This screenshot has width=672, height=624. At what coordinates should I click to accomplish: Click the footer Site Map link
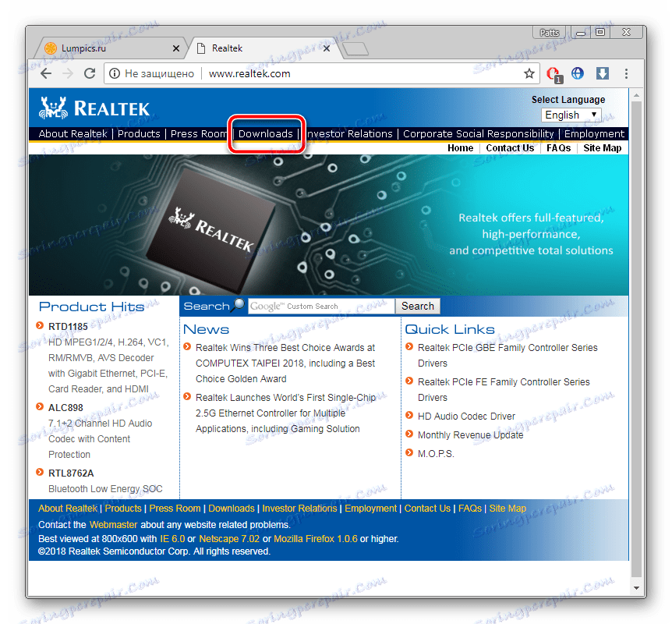point(508,509)
